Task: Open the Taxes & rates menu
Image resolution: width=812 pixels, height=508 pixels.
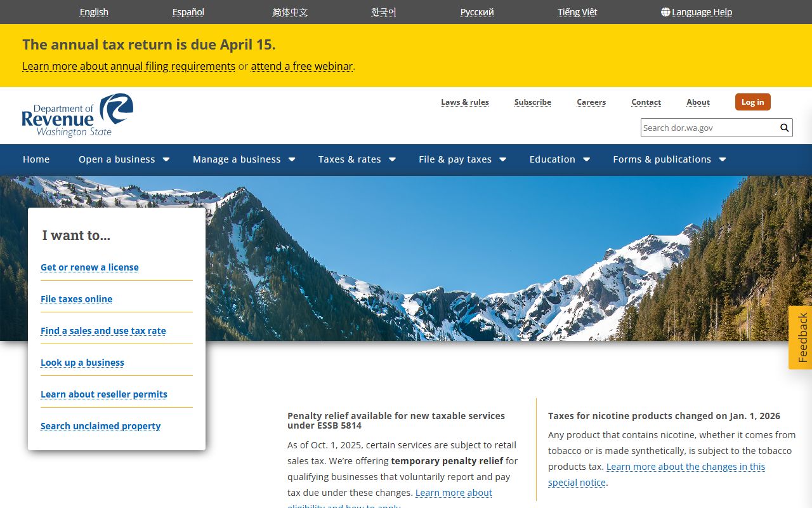Action: coord(350,159)
